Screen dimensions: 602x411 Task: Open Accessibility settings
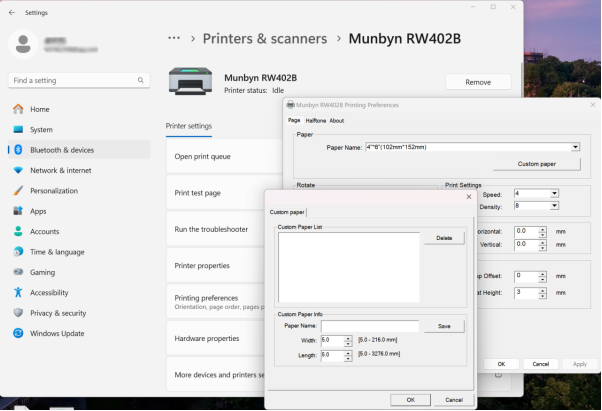click(x=79, y=292)
